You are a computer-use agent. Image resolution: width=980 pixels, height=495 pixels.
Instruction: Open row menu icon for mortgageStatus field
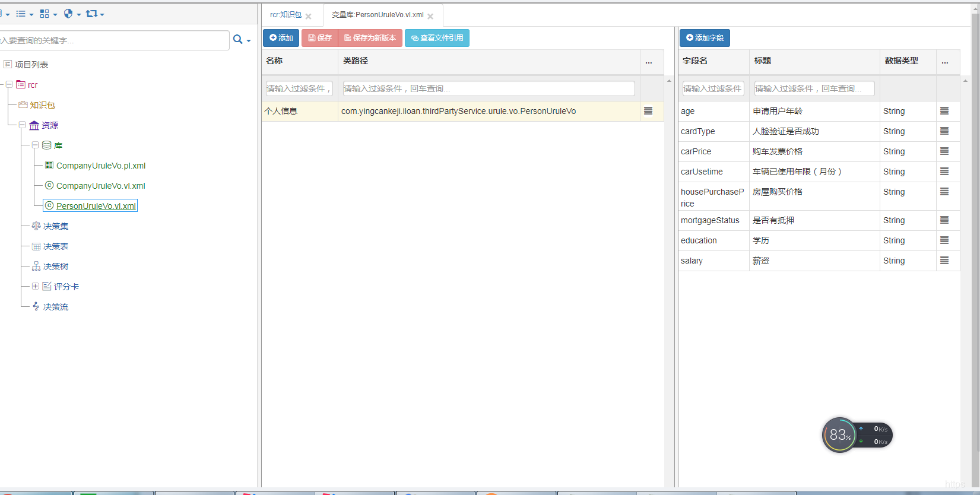(944, 220)
